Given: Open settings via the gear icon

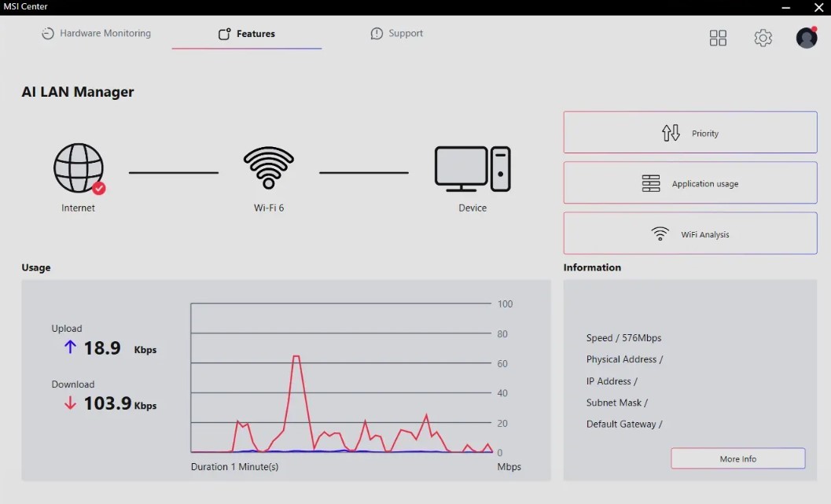Looking at the screenshot, I should tap(763, 38).
